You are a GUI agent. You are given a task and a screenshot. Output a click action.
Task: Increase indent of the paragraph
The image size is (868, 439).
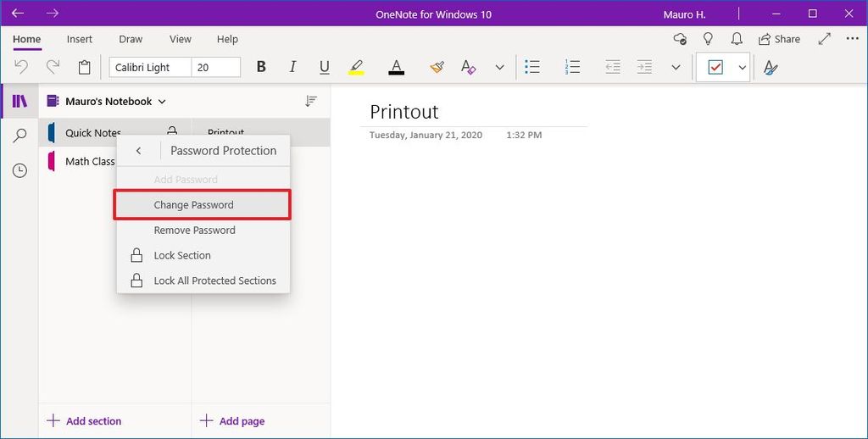coord(644,68)
